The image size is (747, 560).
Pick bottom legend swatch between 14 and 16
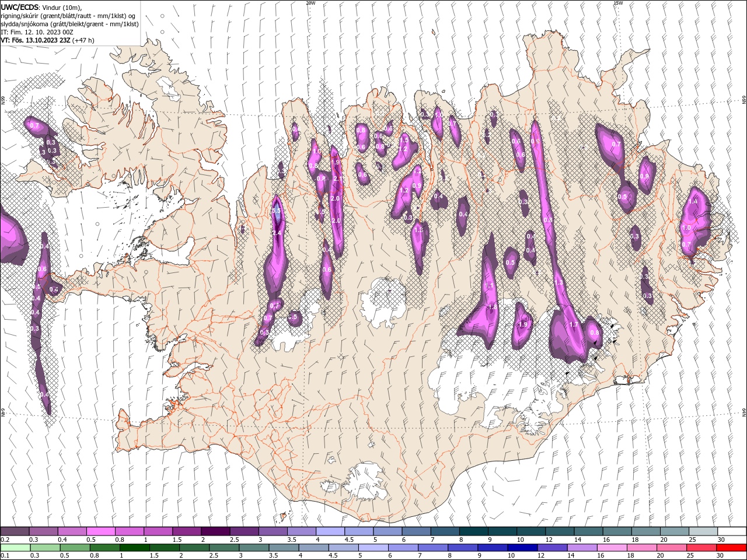(582, 548)
